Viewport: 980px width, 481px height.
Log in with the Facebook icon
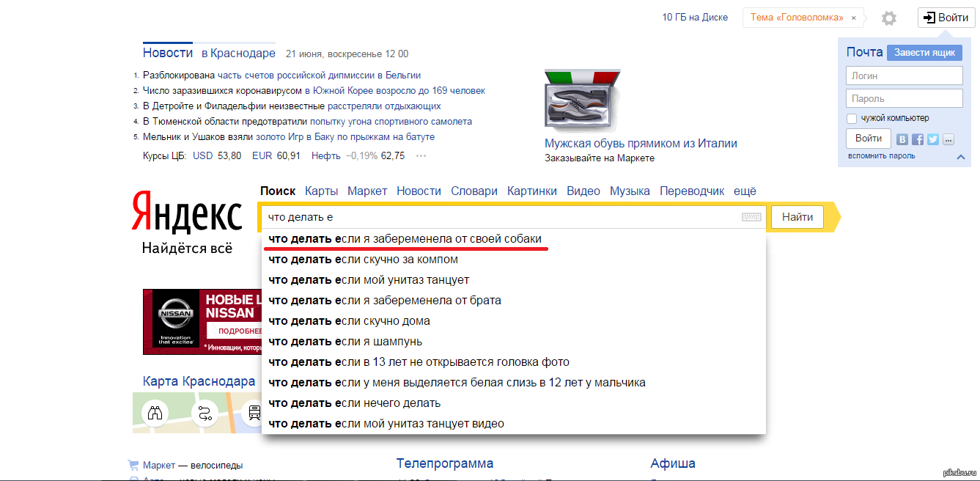click(x=918, y=139)
